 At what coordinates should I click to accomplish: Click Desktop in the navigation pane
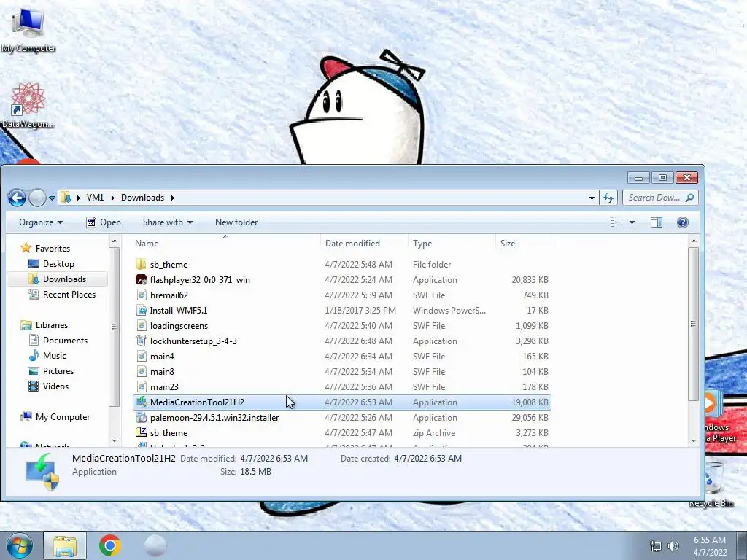coord(58,264)
